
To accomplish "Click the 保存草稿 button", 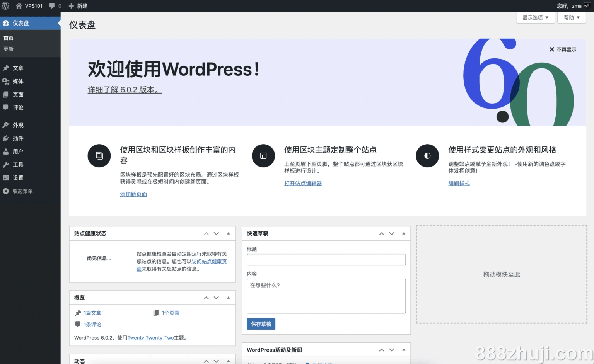I will click(261, 324).
